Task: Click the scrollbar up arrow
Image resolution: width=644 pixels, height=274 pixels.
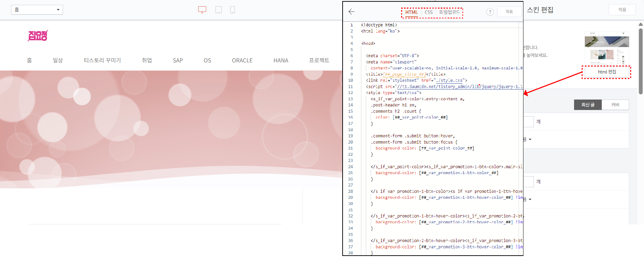Action: pos(641,24)
